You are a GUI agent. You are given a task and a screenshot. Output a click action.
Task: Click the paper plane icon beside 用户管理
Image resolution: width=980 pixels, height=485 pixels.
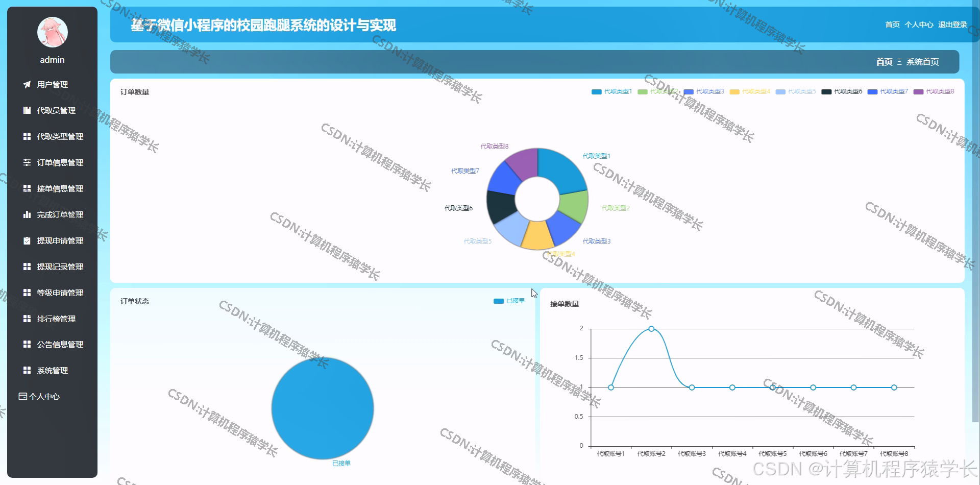click(x=27, y=84)
